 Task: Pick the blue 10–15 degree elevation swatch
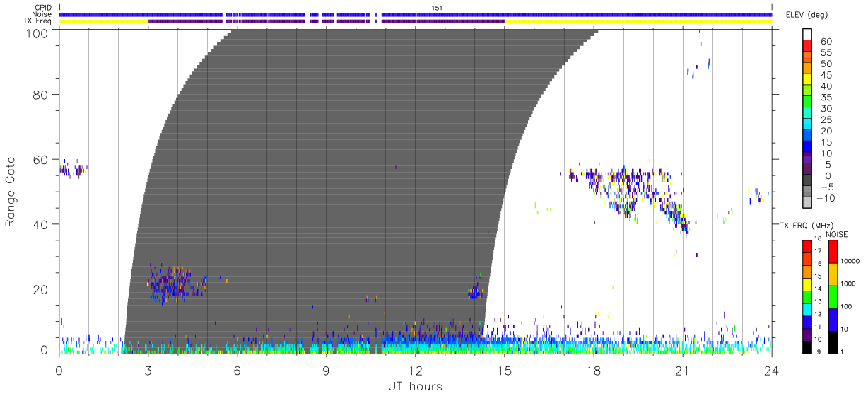tap(808, 147)
